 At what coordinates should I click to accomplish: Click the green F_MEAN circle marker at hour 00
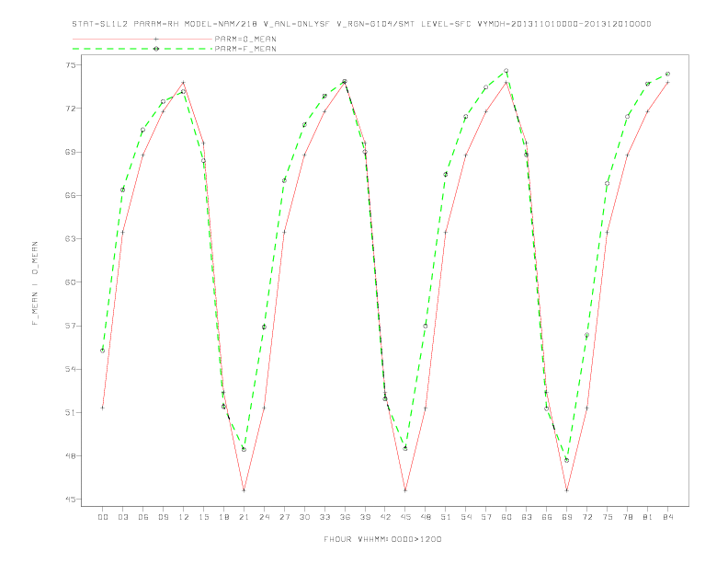pyautogui.click(x=103, y=350)
